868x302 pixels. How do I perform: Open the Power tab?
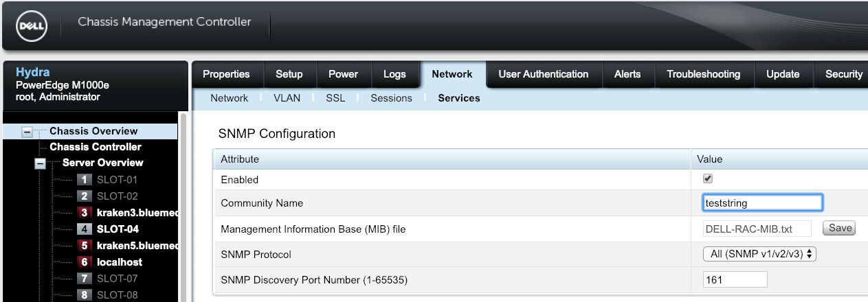(343, 74)
